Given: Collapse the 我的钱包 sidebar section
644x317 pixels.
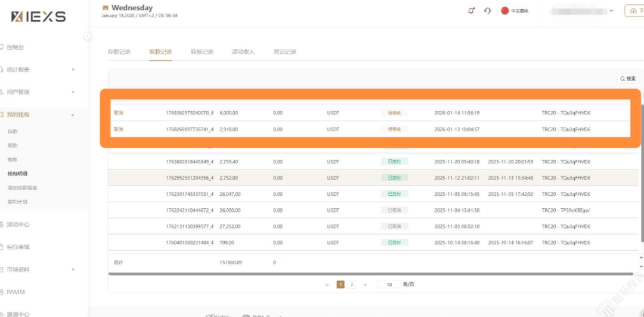Looking at the screenshot, I should coord(73,115).
